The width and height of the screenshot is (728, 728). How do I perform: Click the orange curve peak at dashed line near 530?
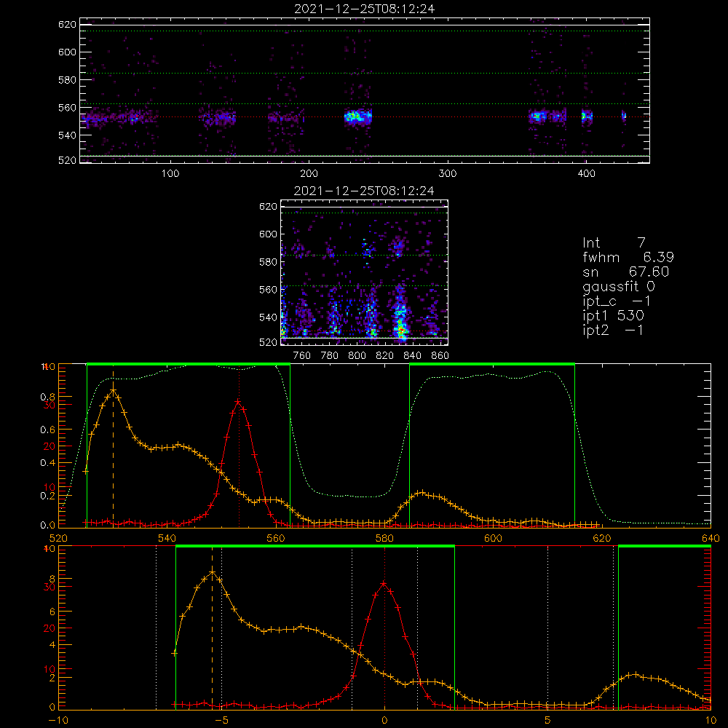tap(113, 390)
